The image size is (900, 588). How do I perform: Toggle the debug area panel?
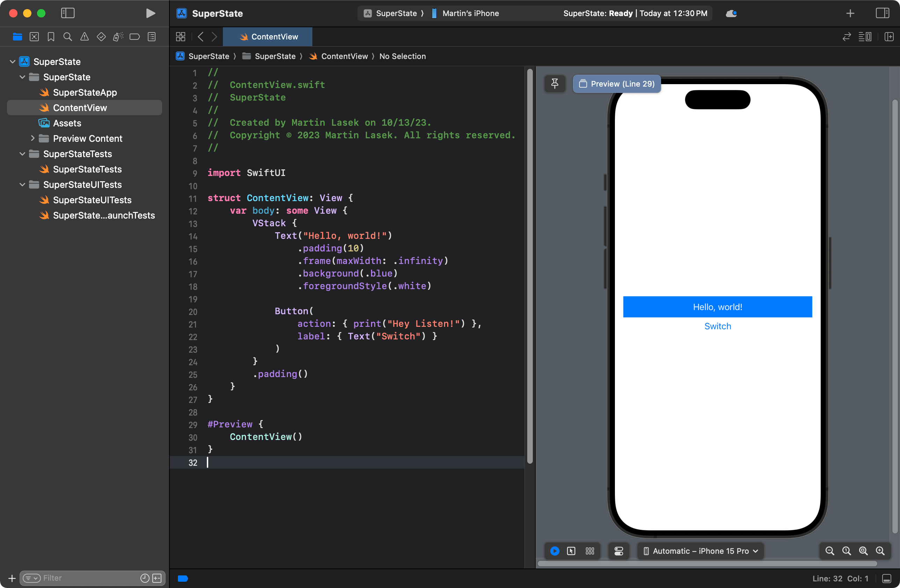[x=887, y=578]
